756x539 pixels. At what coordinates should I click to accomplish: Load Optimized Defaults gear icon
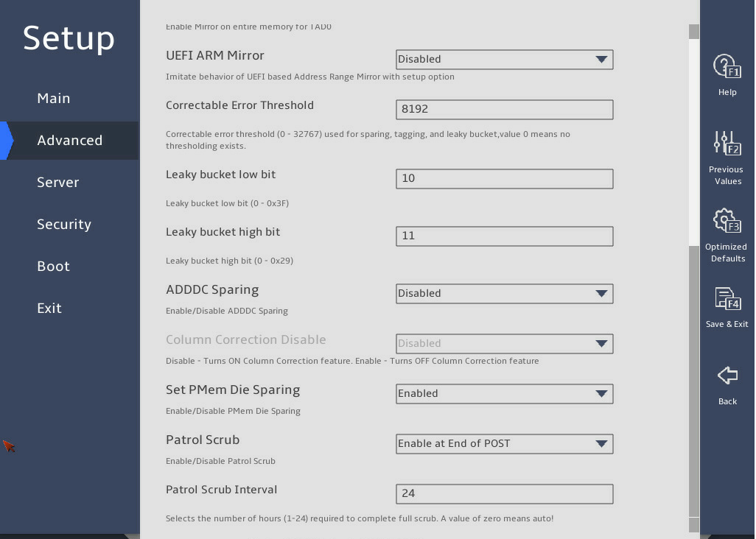(727, 221)
